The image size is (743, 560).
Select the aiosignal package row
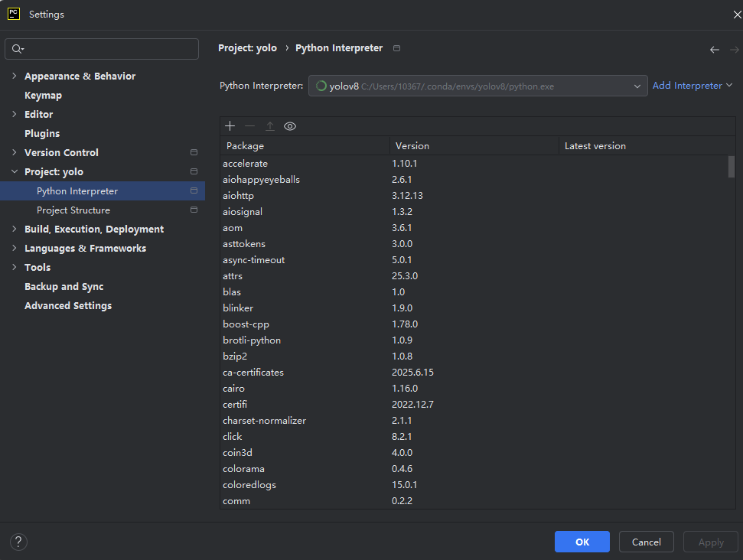click(x=474, y=212)
